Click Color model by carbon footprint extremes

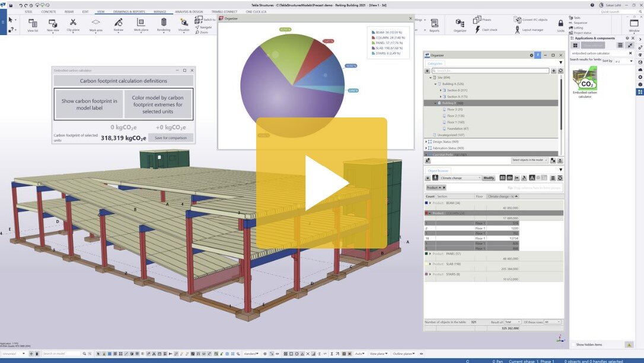coord(158,104)
